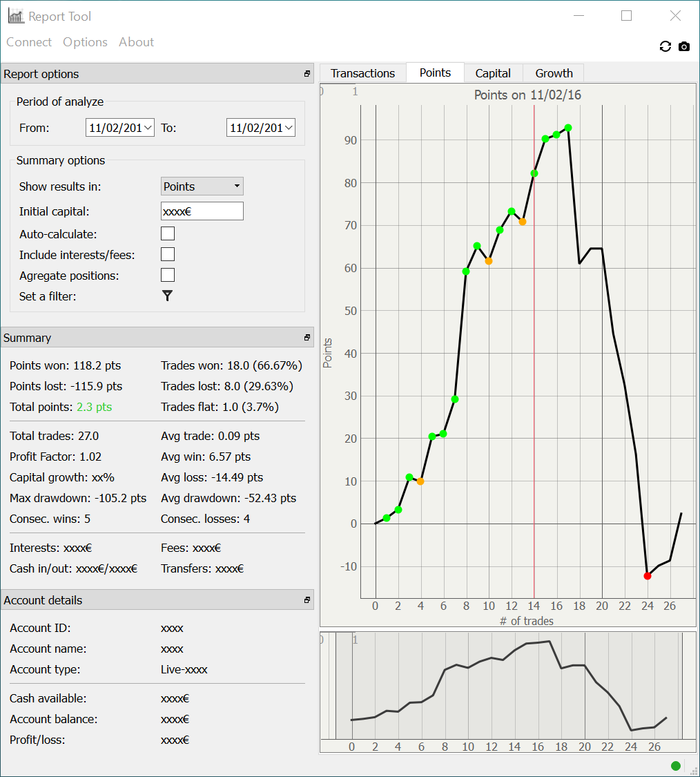Click the Trades flat 1.0 (3.7%) text
The image size is (700, 777).
pos(220,407)
